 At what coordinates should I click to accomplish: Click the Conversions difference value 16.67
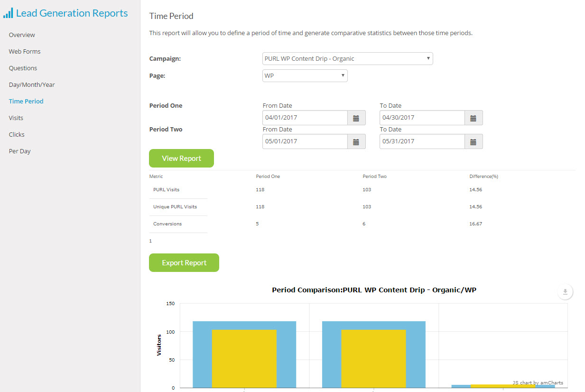[476, 224]
